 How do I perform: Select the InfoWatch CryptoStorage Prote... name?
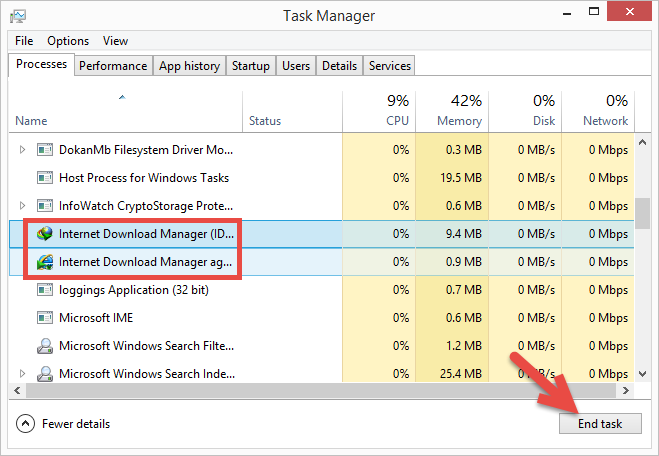[x=146, y=206]
